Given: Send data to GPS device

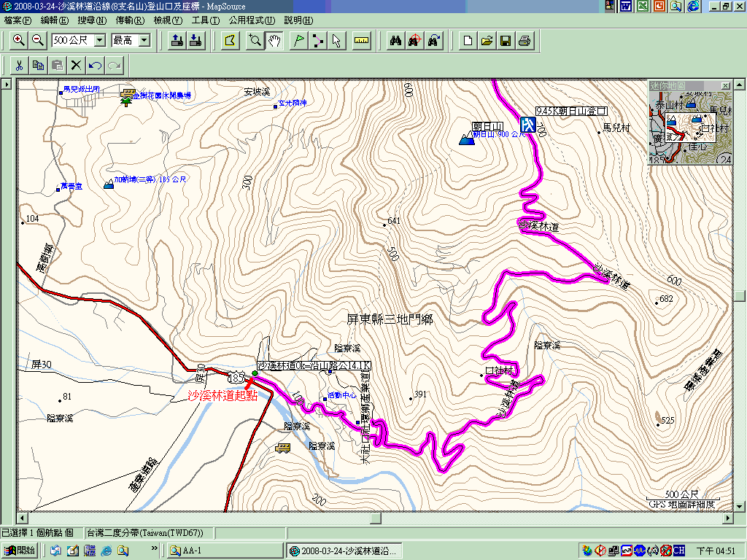Looking at the screenshot, I should pyautogui.click(x=177, y=41).
